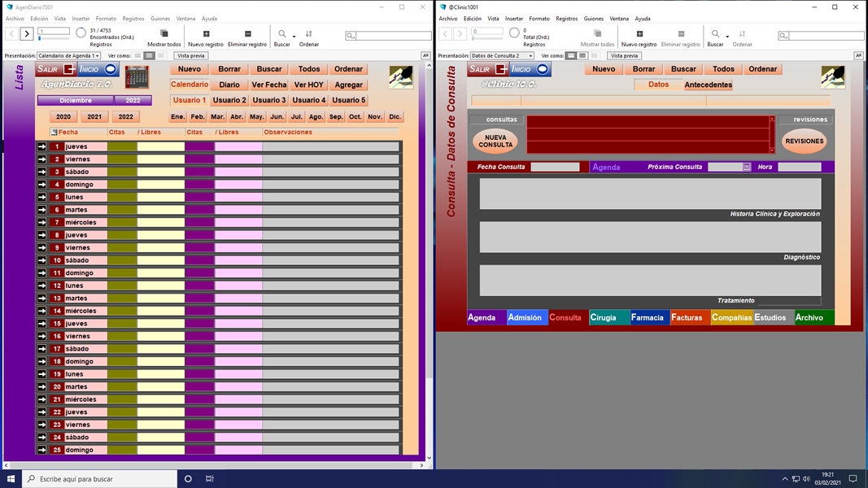Screen dimensions: 868x488
Task: Expand Buscar dropdown arrow in AgenDiario toolbar
Action: [294, 37]
